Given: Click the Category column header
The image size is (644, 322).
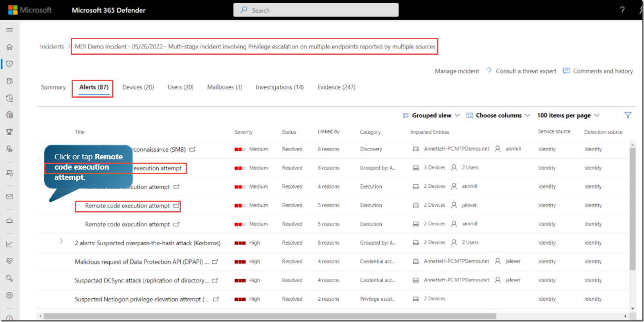Looking at the screenshot, I should click(x=370, y=132).
